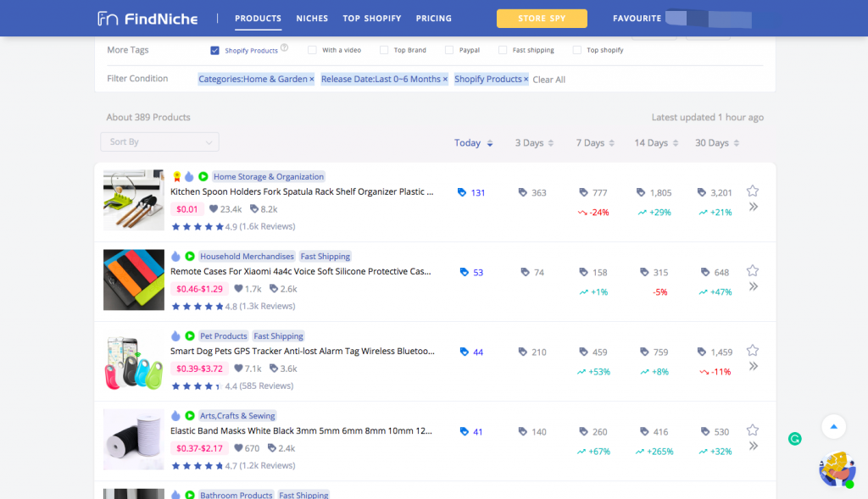
Task: Click the Pet Products category tag
Action: [224, 335]
